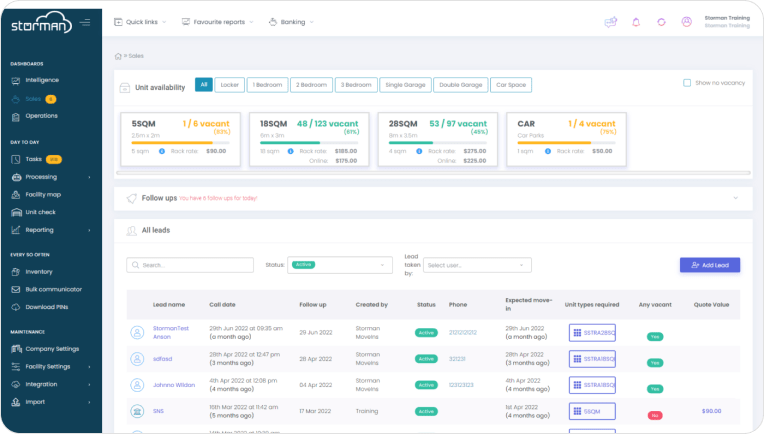Collapse sidebar with the hamburger menu icon

85,22
